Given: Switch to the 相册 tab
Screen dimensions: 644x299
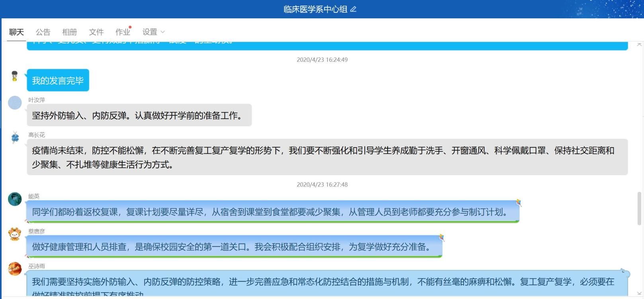Looking at the screenshot, I should pos(69,32).
